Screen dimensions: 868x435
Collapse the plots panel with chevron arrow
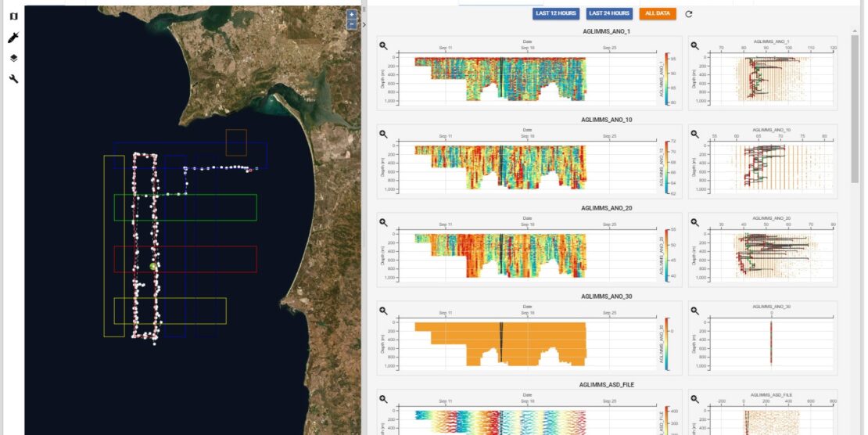click(x=364, y=24)
